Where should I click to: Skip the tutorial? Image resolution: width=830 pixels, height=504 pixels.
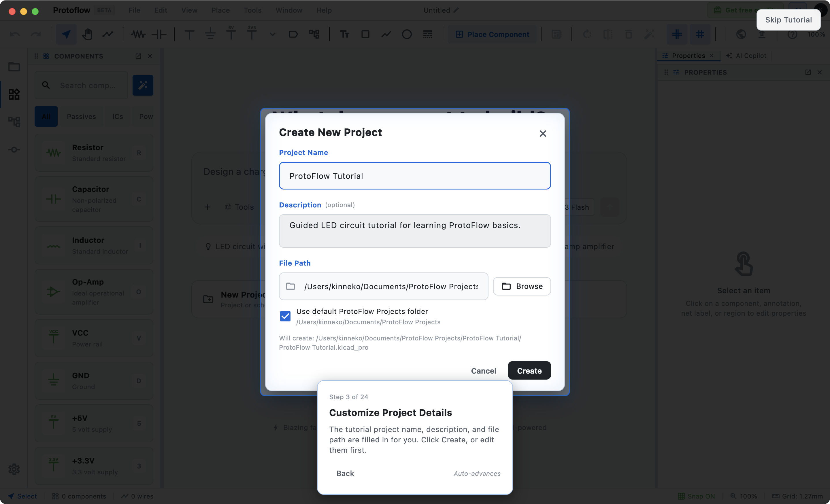(x=788, y=20)
